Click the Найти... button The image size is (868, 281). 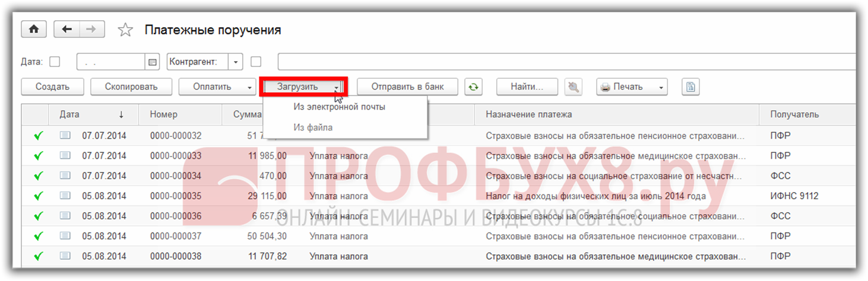527,87
